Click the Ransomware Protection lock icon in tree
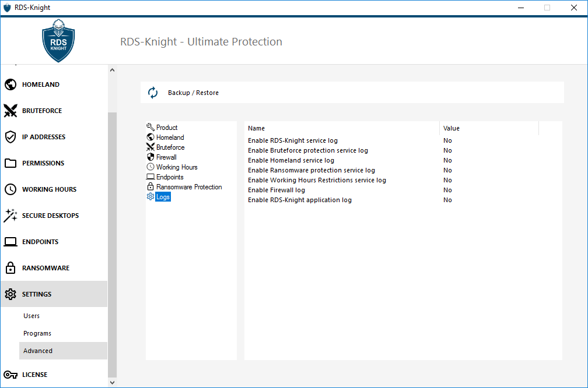This screenshot has width=588, height=388. click(x=150, y=186)
